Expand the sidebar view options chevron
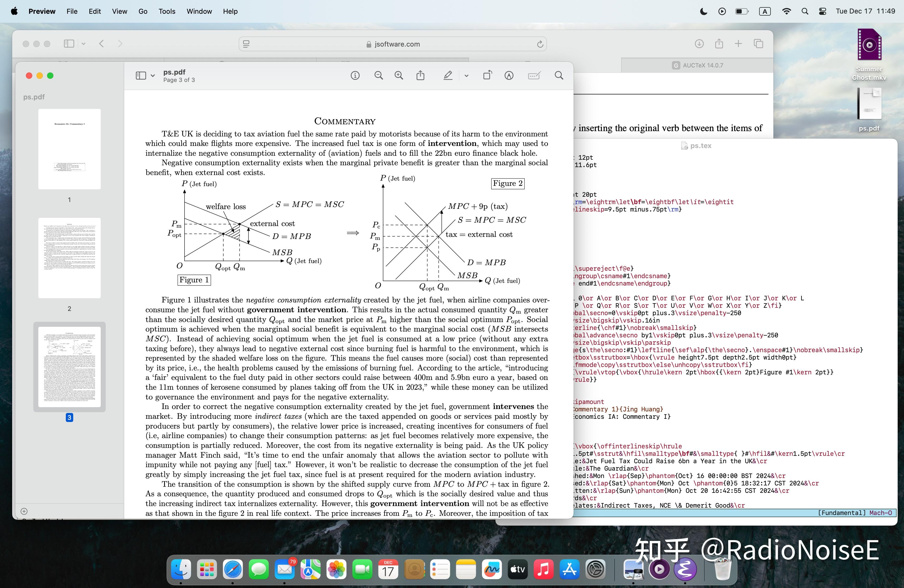Screen dimensions: 904x588 pyautogui.click(x=153, y=76)
